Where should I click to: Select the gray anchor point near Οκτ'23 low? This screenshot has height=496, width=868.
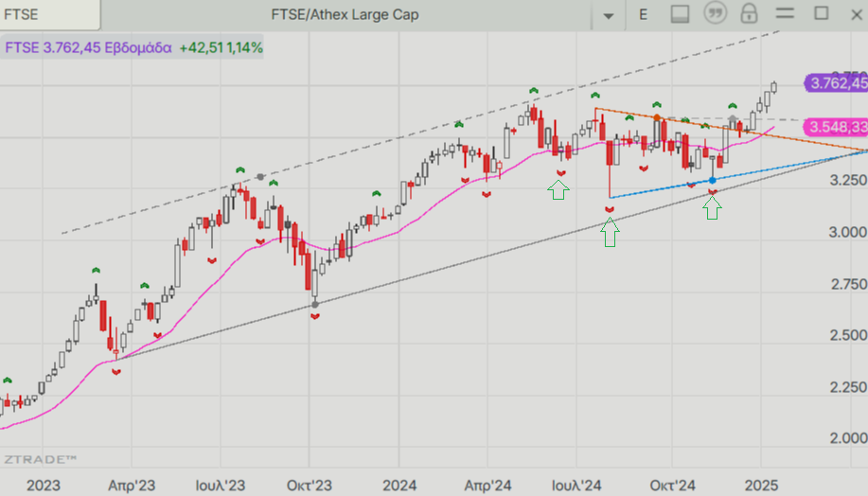pyautogui.click(x=315, y=305)
